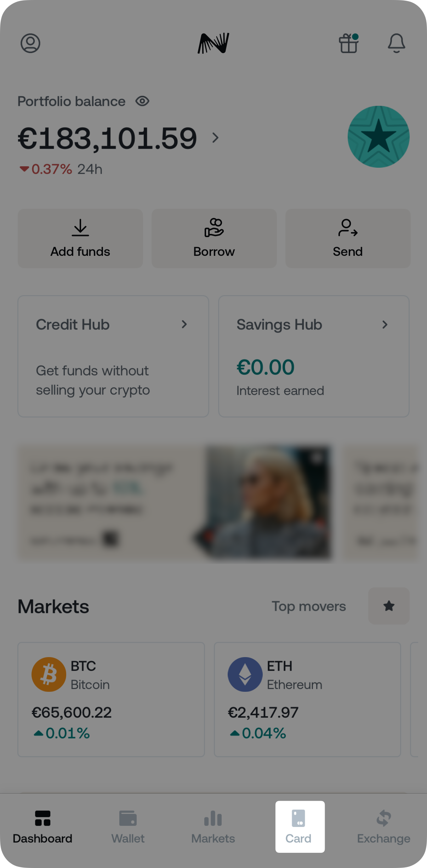Switch Markets view to Top movers
The image size is (427, 868).
(x=309, y=606)
